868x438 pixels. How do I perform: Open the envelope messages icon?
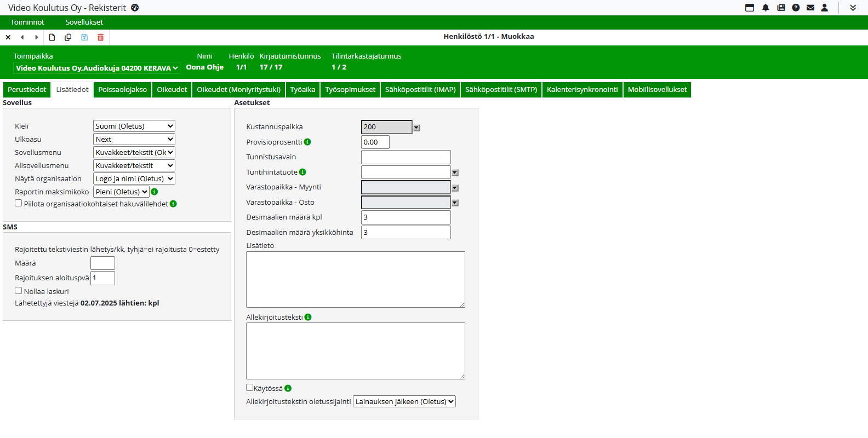pyautogui.click(x=810, y=8)
